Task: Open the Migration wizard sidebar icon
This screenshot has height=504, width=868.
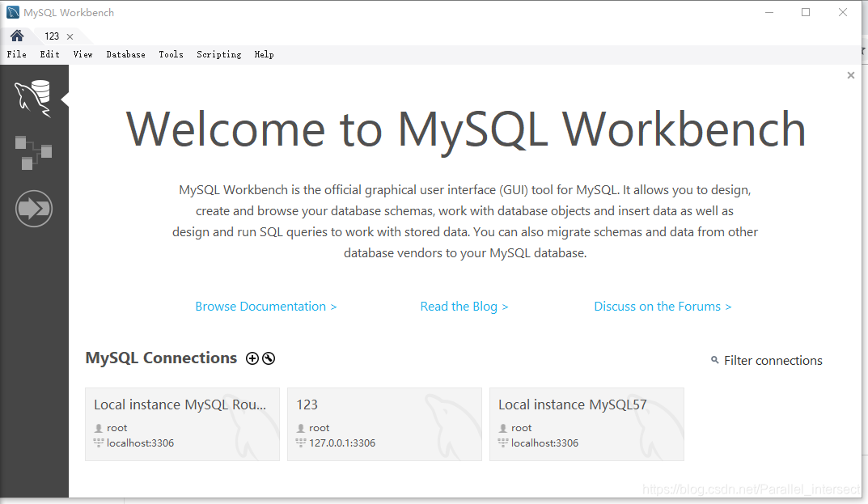Action: coord(34,209)
